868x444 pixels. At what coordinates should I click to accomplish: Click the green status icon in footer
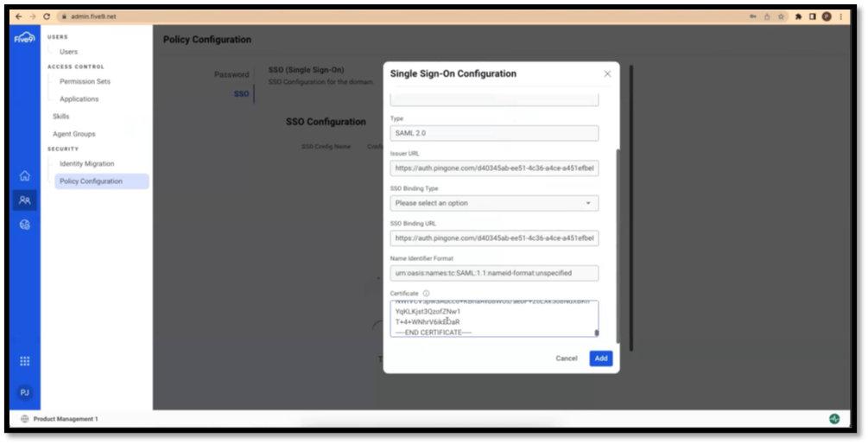(834, 419)
